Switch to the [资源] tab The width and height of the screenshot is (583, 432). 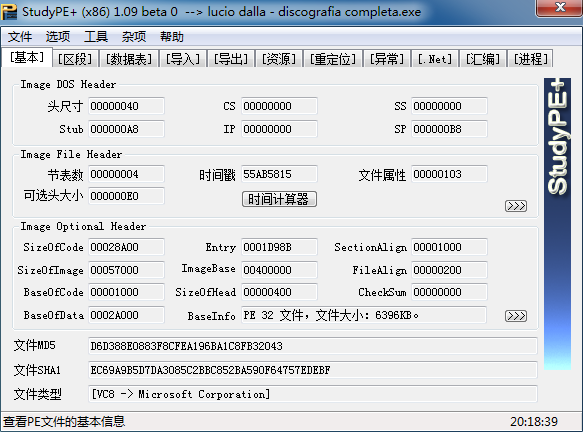(x=279, y=59)
